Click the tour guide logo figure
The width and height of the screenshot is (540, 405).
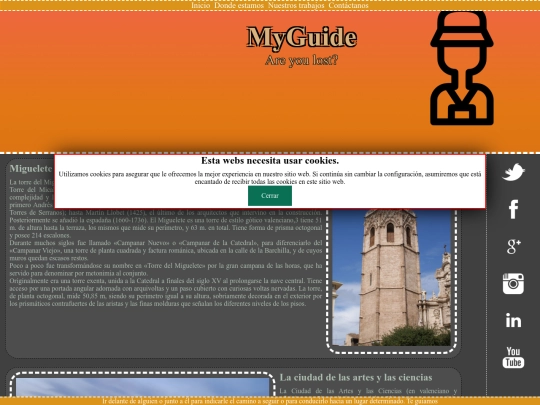click(461, 68)
